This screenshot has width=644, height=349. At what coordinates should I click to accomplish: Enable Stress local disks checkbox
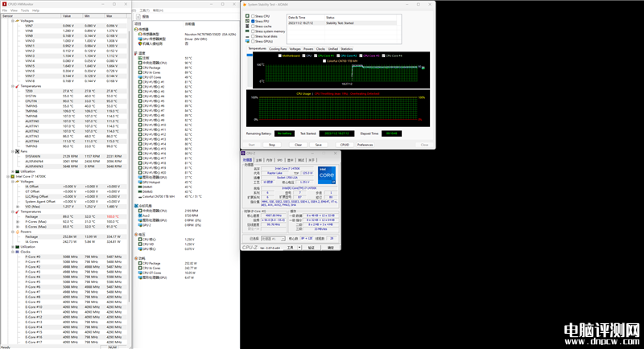pos(253,36)
